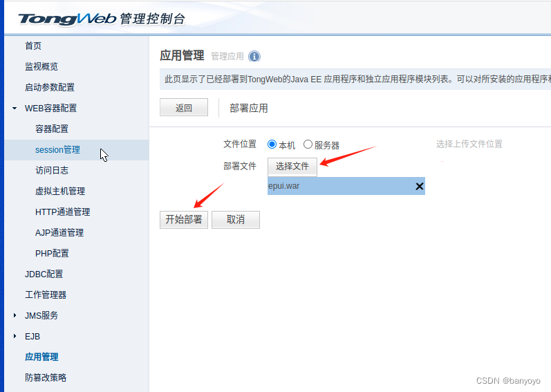Select WEB容器配置 menu entry

[50, 108]
